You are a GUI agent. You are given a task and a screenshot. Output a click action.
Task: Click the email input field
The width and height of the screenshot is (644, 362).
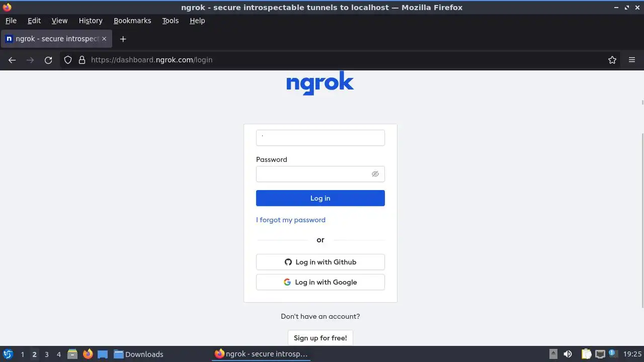click(320, 138)
